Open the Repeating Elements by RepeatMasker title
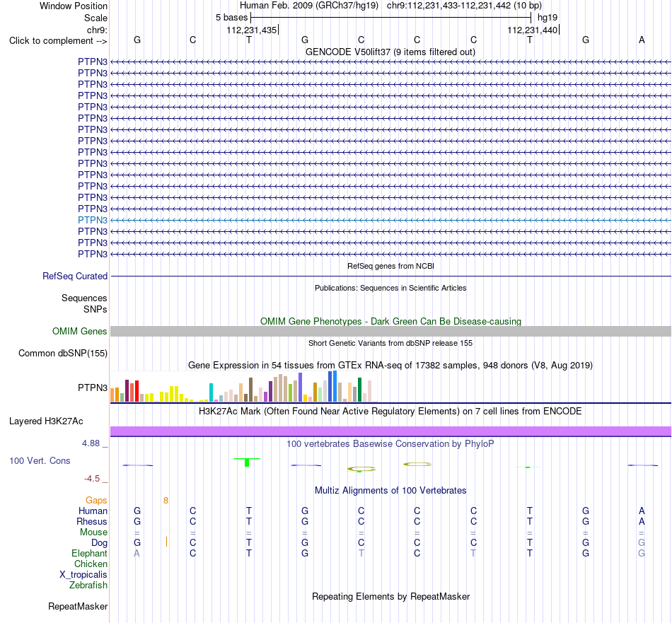Image resolution: width=672 pixels, height=623 pixels. [x=390, y=597]
